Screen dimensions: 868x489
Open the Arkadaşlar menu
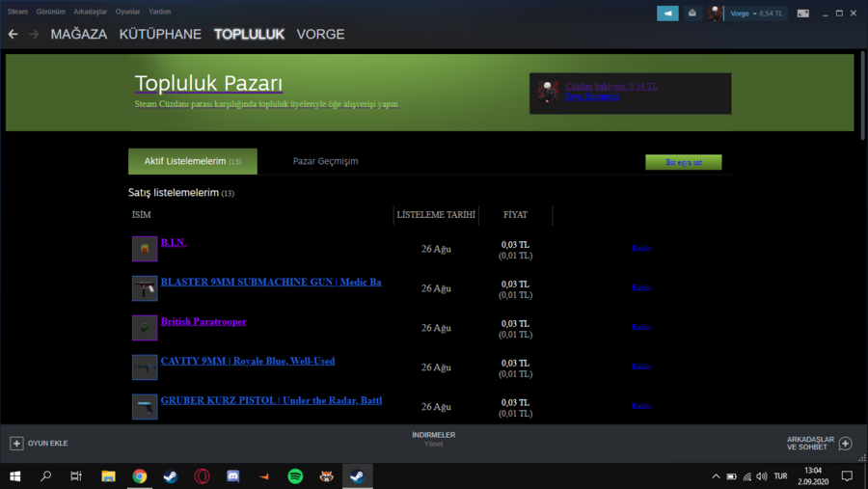(91, 12)
